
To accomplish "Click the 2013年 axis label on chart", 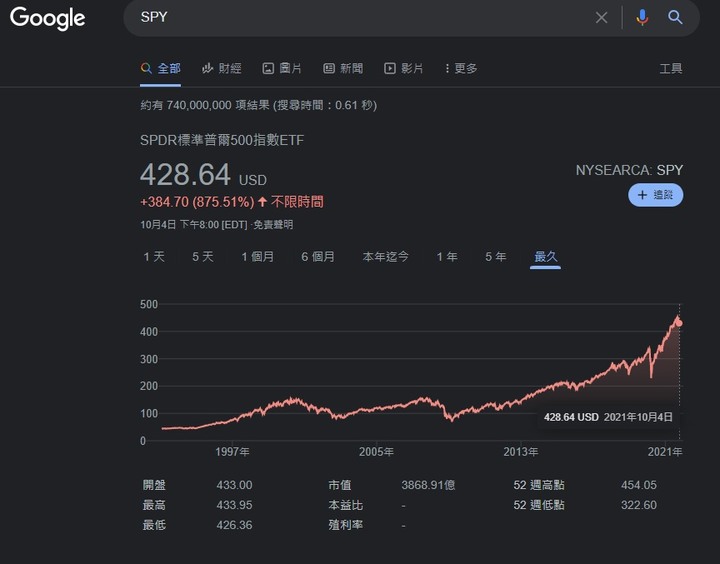I will pos(521,452).
